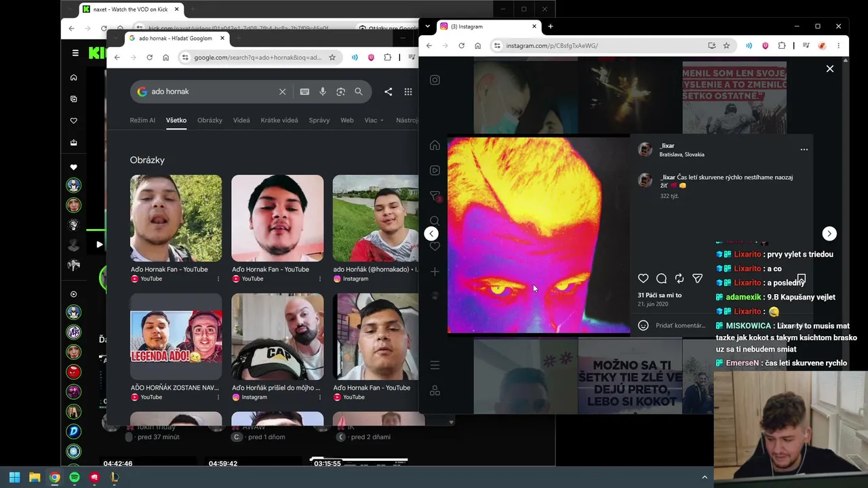
Task: Switch to the Obrázky tab
Action: pos(210,120)
